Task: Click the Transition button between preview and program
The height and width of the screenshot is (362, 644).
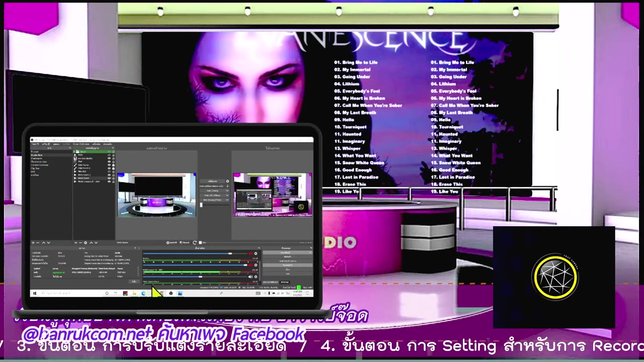Action: [x=212, y=181]
